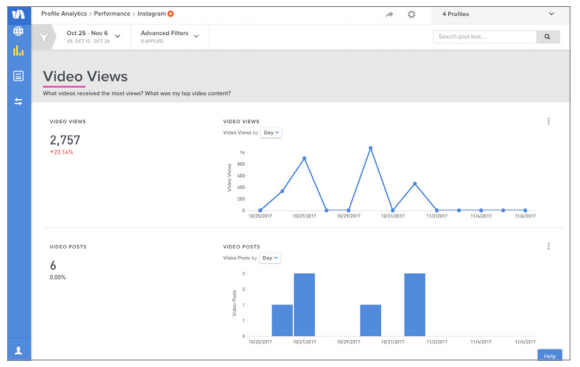Open the globe icon in the sidebar
580x367 pixels.
coord(18,31)
